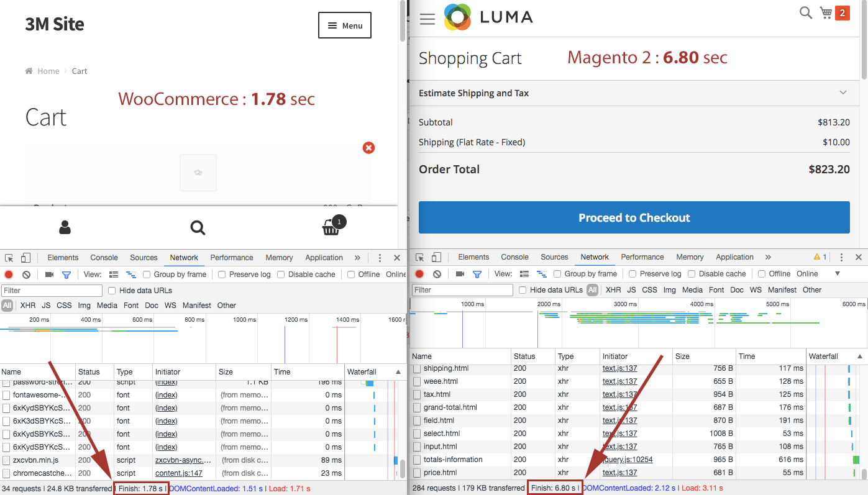868x495 pixels.
Task: Open the Console tab in right DevTools
Action: click(x=514, y=257)
